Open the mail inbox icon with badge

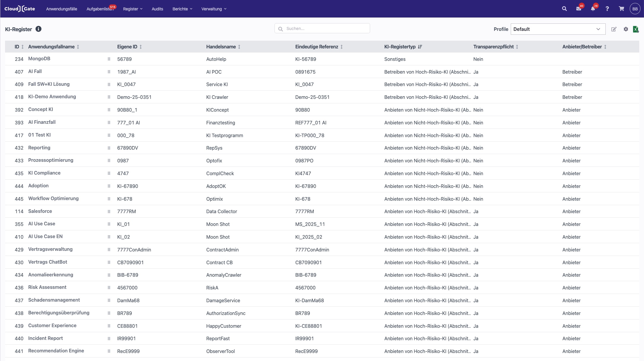click(579, 9)
